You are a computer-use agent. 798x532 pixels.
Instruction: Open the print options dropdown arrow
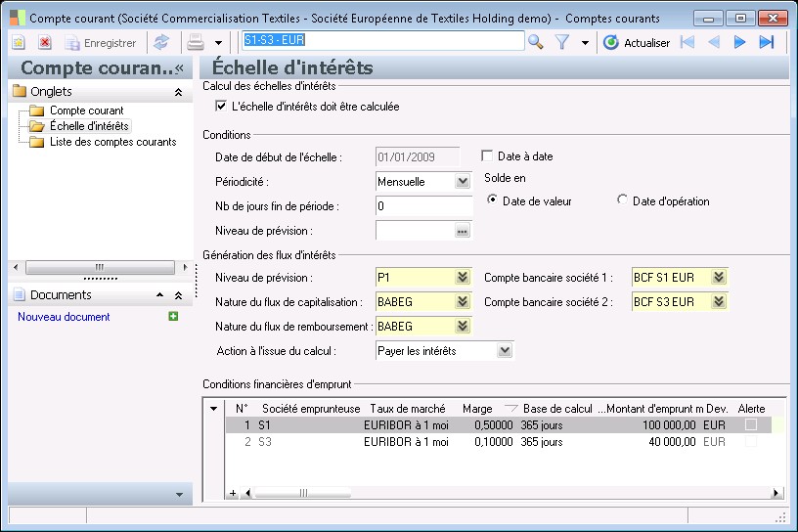coord(218,43)
